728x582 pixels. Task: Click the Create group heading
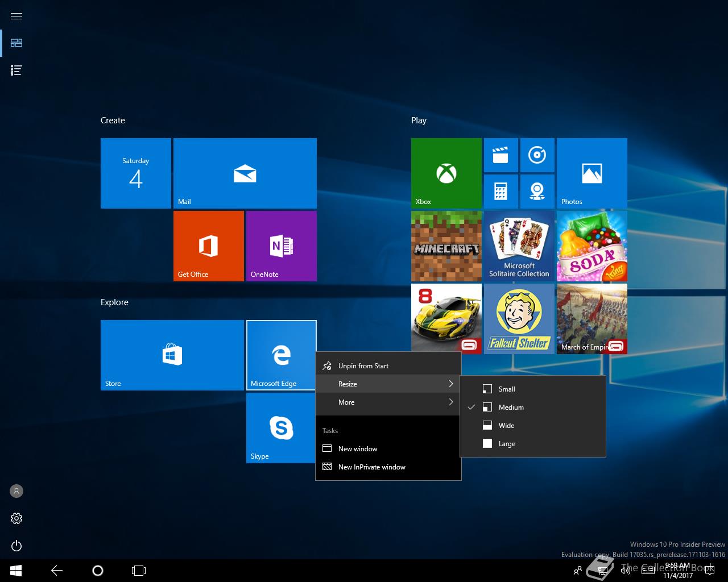[x=113, y=120]
